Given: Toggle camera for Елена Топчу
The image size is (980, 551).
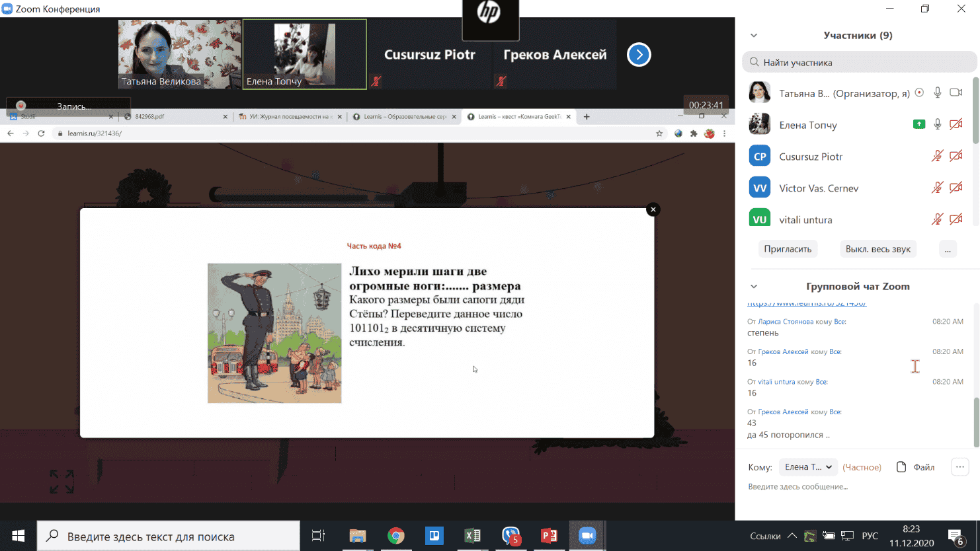Looking at the screenshot, I should [956, 125].
